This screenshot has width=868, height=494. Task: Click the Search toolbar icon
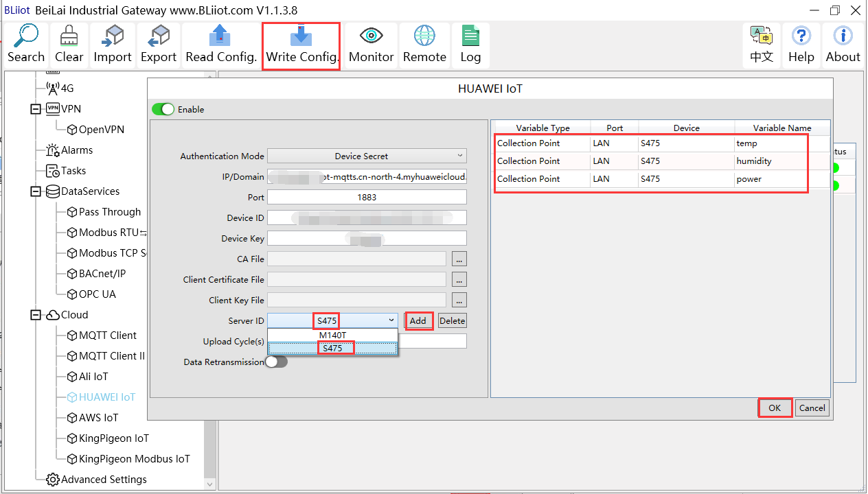tap(26, 45)
